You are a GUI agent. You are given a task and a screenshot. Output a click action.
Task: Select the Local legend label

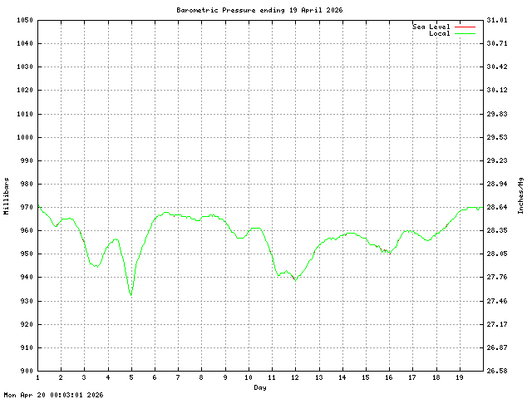[x=439, y=33]
